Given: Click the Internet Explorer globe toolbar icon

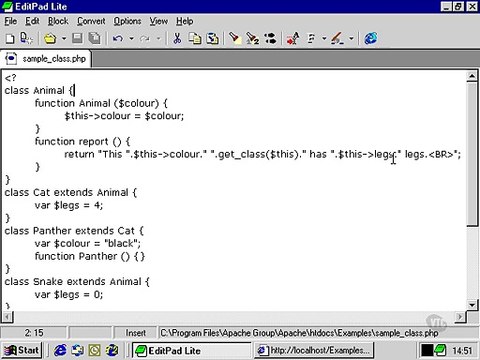Looking at the screenshot, I should pyautogui.click(x=371, y=39).
